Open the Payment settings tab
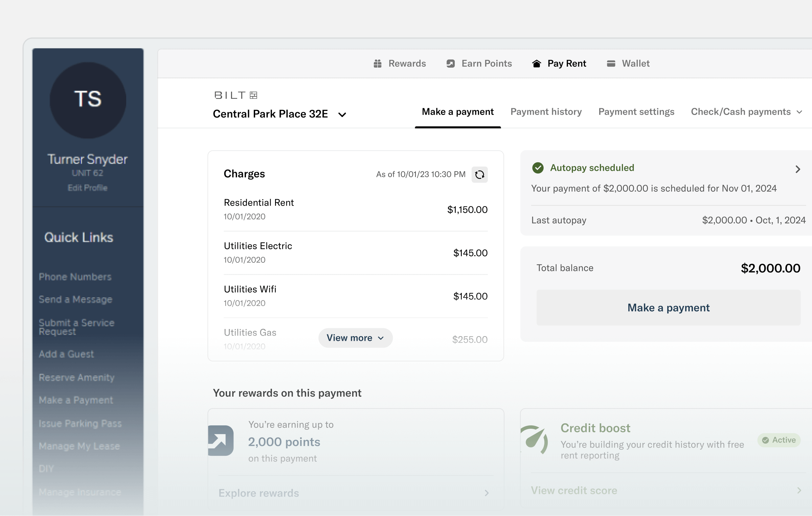The image size is (812, 516). (636, 112)
